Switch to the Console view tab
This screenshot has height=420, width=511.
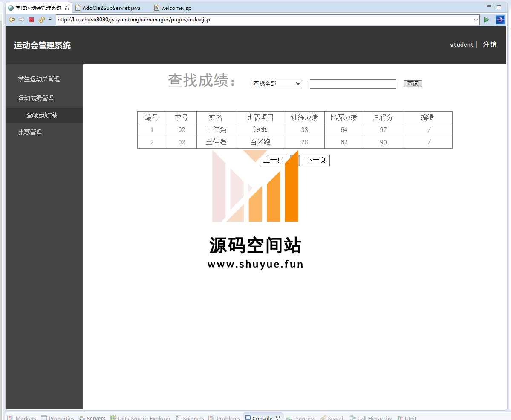[x=262, y=418]
